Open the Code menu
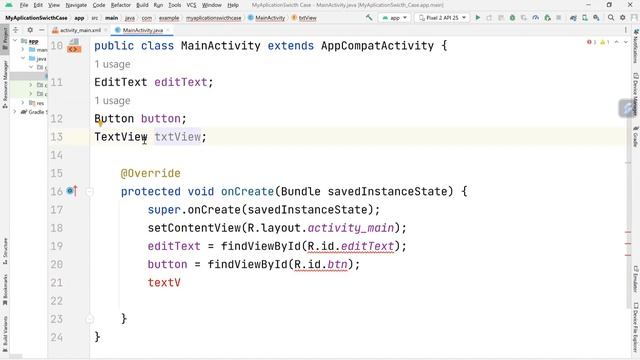The image size is (640, 360). (99, 5)
